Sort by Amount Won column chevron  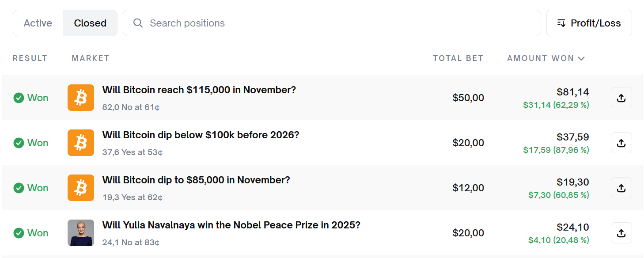[581, 58]
